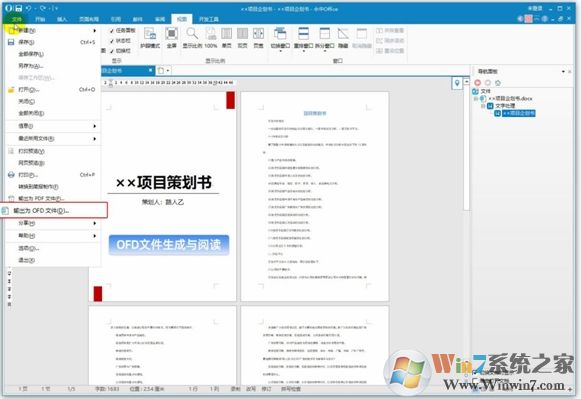Select the highlighted ××项目企划书 tree item

pyautogui.click(x=518, y=113)
